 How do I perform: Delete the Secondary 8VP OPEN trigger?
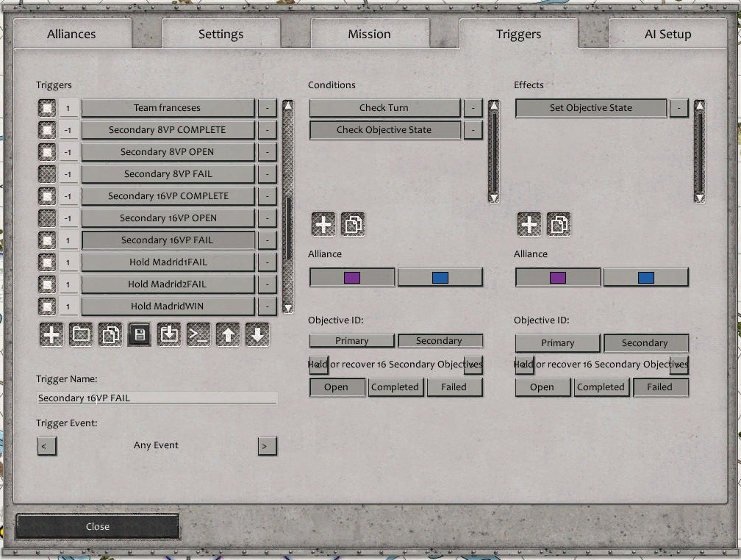pos(267,152)
